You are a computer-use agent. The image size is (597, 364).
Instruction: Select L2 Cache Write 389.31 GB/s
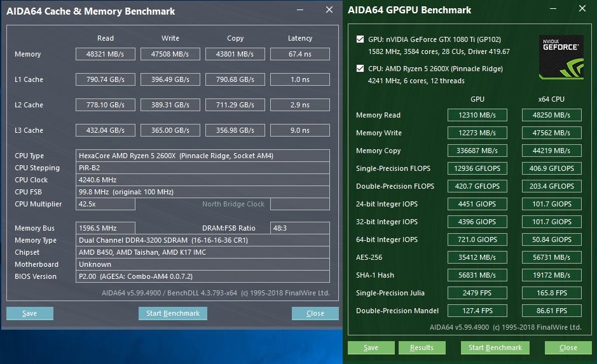[x=170, y=105]
